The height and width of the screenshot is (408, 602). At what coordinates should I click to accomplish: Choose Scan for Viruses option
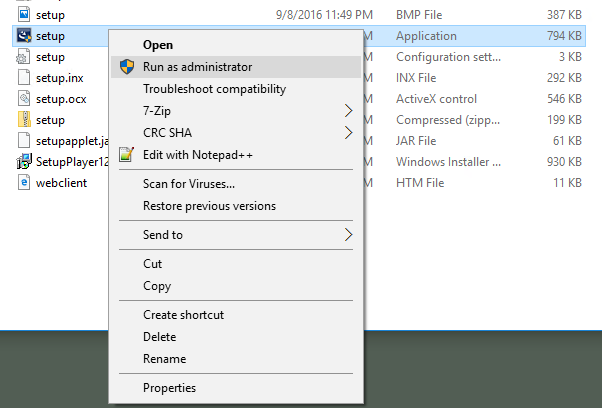point(189,184)
